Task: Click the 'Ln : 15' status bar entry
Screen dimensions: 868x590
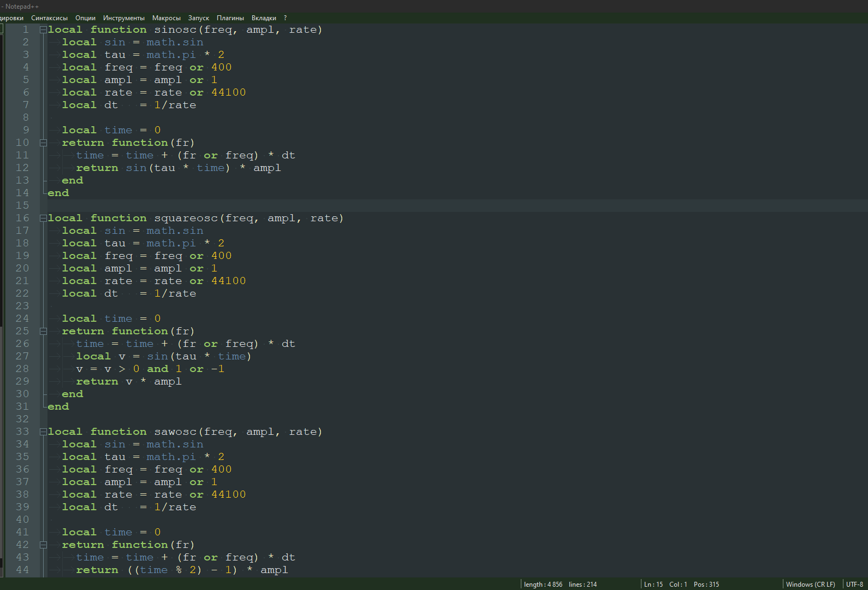Action: point(653,585)
